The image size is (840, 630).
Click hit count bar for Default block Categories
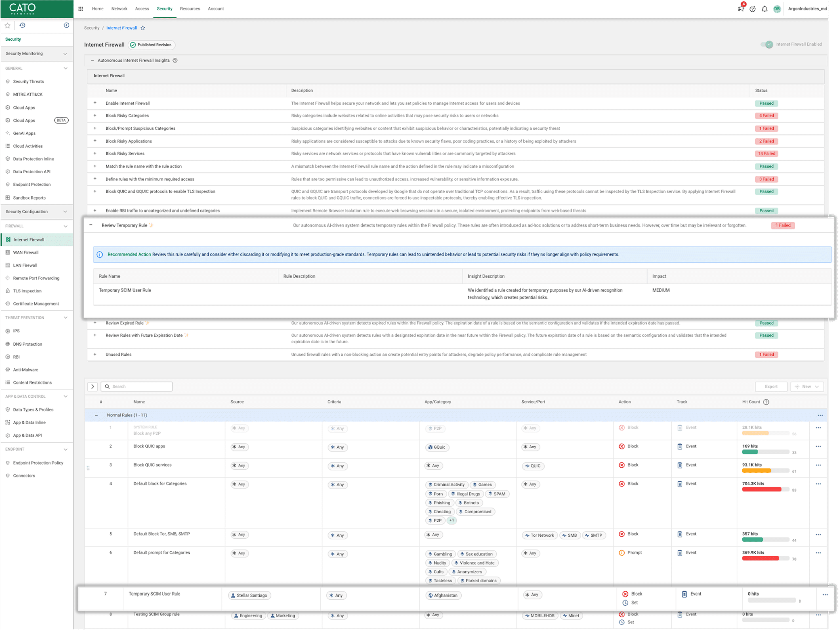point(766,489)
